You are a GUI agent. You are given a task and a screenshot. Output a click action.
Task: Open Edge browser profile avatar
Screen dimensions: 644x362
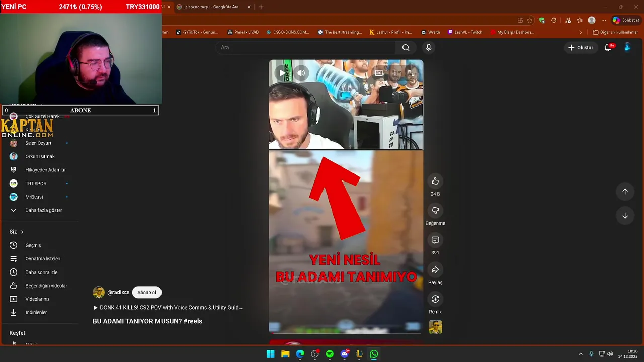(x=592, y=20)
